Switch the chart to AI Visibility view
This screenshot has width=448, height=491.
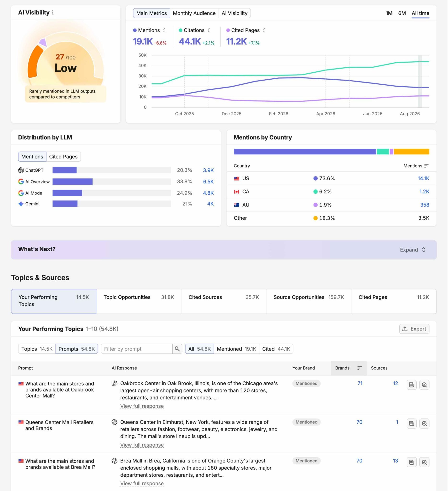click(x=234, y=13)
